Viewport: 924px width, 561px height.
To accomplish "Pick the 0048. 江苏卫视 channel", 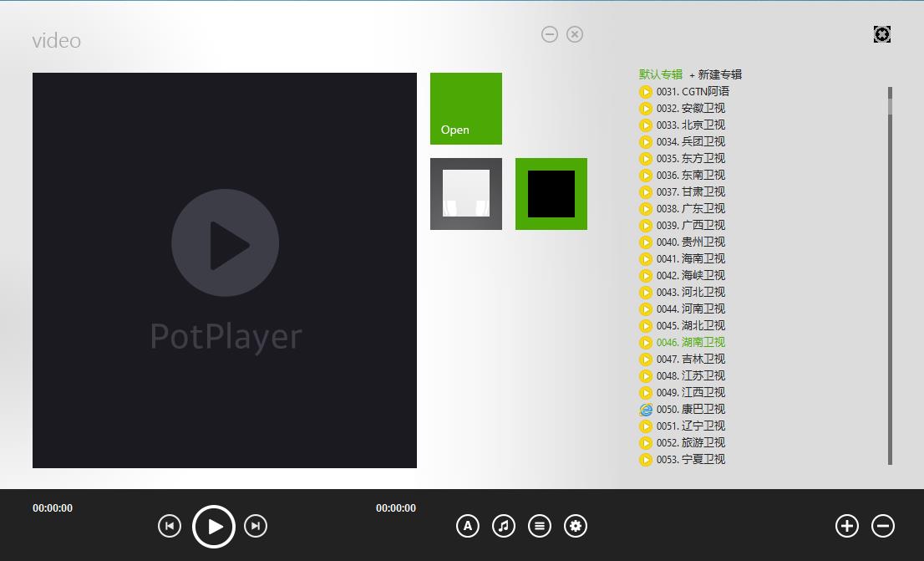I will 683,375.
